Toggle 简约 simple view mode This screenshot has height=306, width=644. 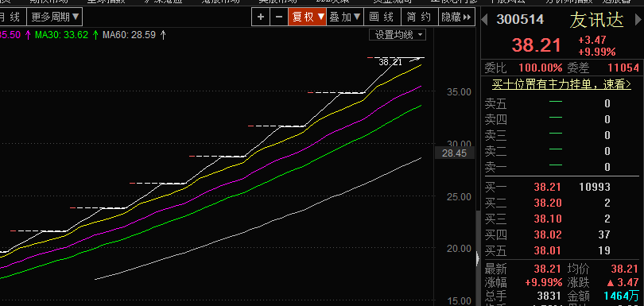click(x=419, y=17)
